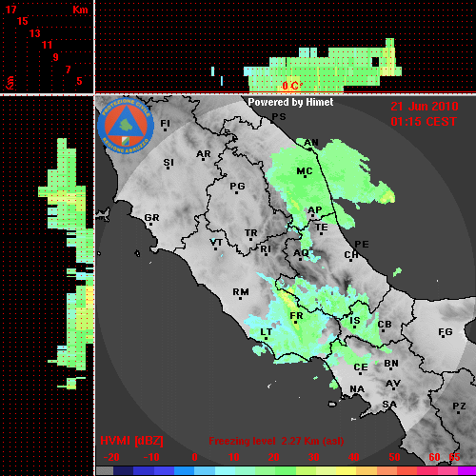476x476 pixels.
Task: Select the PZ city label
Action: (x=459, y=407)
